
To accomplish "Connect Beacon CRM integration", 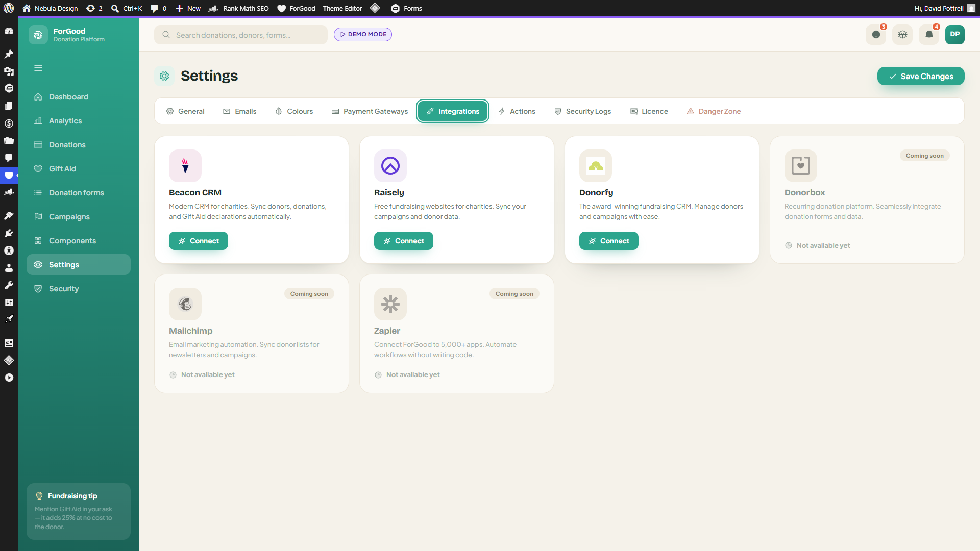I will coord(199,241).
